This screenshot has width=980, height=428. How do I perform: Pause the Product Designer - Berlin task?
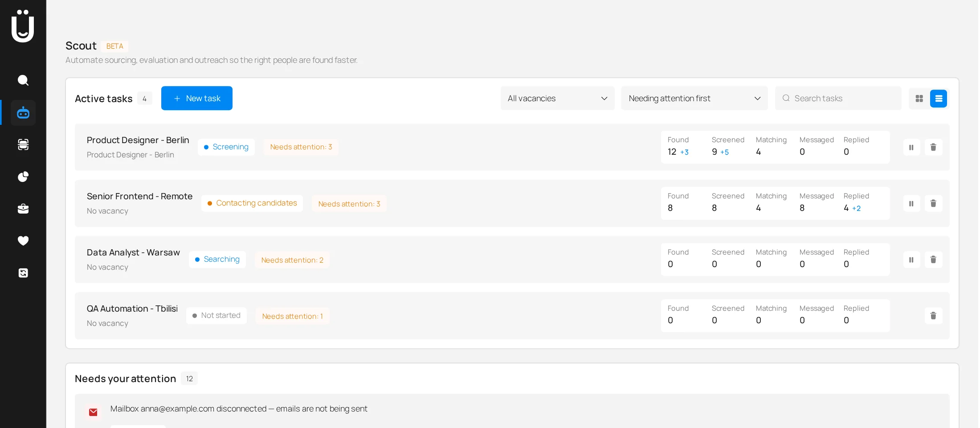click(x=911, y=147)
